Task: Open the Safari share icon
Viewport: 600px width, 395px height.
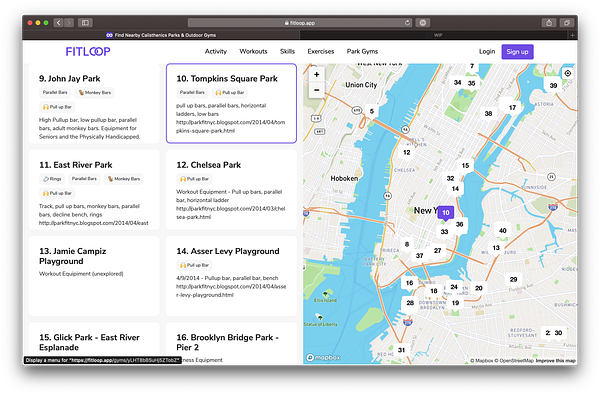Action: (x=549, y=23)
